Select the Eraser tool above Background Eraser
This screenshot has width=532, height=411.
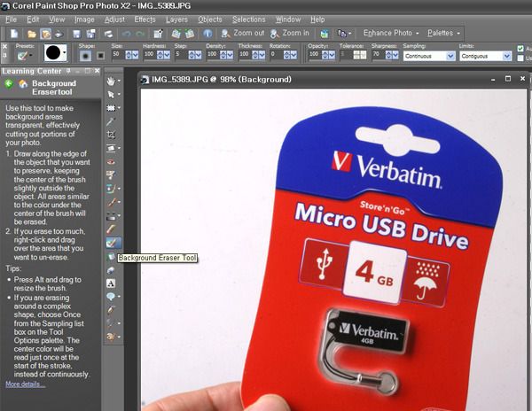point(112,229)
